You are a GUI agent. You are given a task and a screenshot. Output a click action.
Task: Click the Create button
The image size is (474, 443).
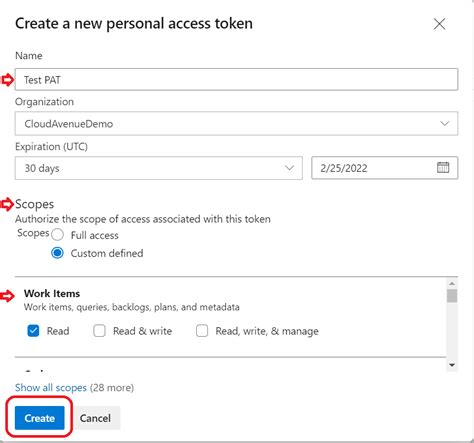40,418
